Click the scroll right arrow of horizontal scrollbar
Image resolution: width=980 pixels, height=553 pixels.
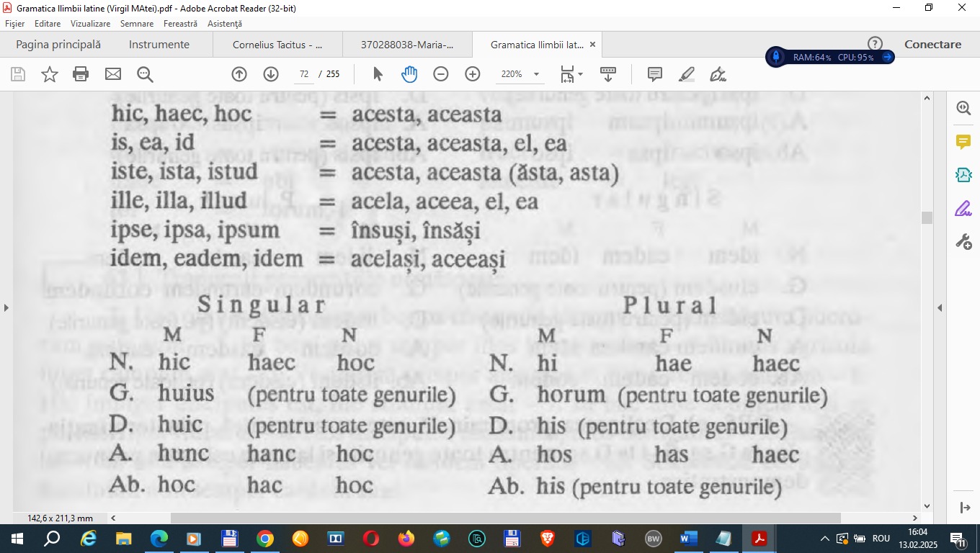pyautogui.click(x=915, y=518)
